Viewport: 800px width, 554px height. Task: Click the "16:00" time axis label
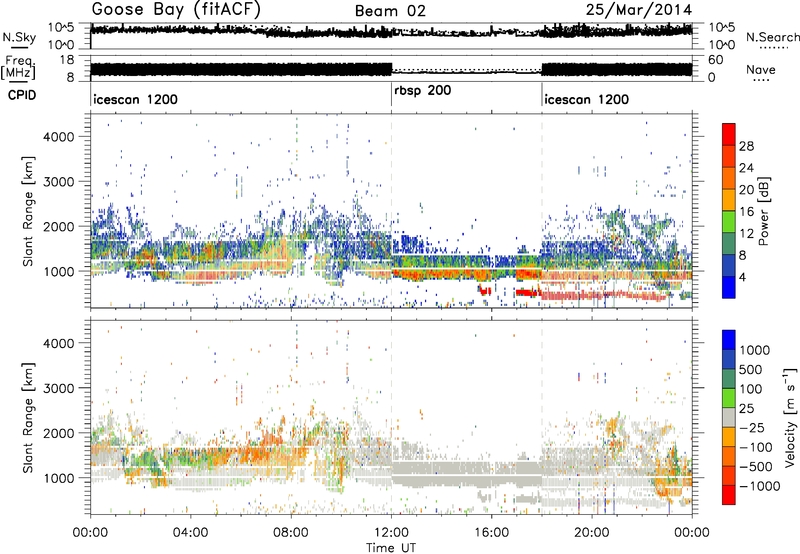(491, 532)
